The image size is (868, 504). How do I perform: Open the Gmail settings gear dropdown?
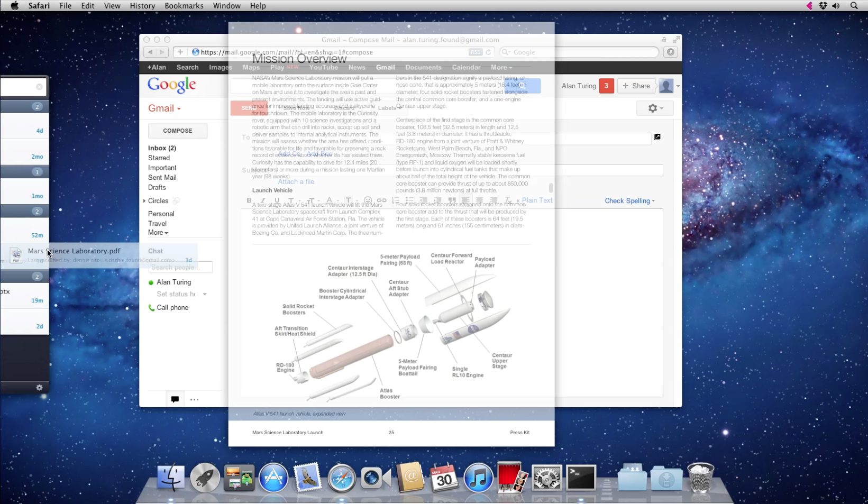[x=655, y=108]
